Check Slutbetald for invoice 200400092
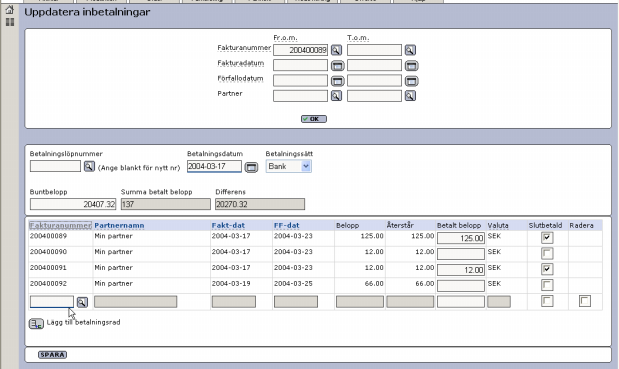619x369 pixels. click(x=547, y=285)
